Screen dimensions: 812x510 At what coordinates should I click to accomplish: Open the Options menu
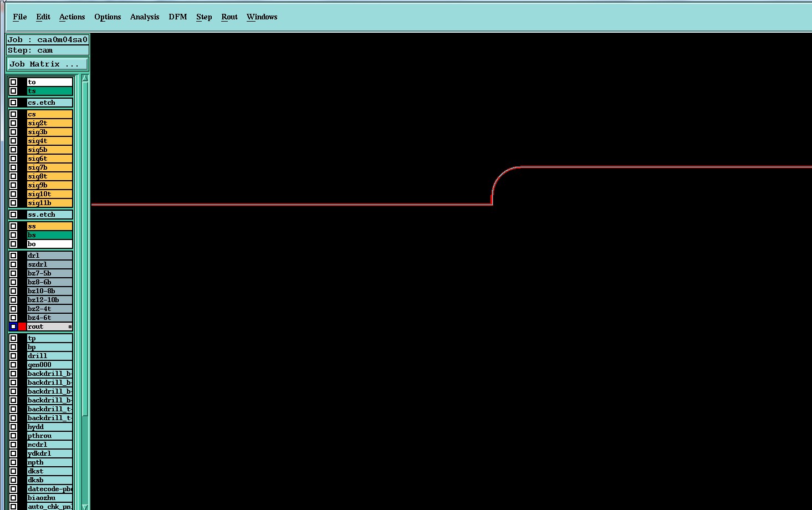pos(108,17)
